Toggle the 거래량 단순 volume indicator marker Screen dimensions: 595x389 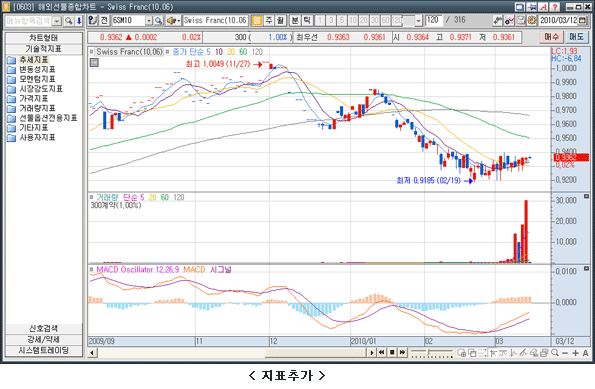click(x=91, y=197)
